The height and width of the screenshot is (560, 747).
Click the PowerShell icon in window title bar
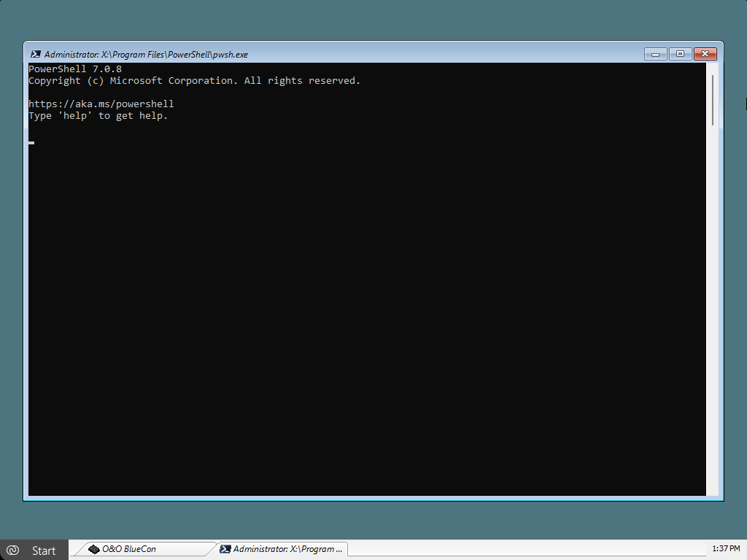pyautogui.click(x=35, y=55)
